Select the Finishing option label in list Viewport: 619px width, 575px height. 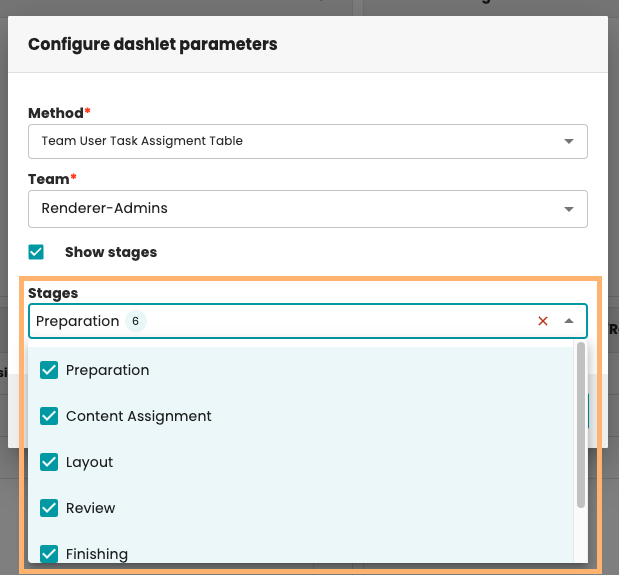[97, 553]
